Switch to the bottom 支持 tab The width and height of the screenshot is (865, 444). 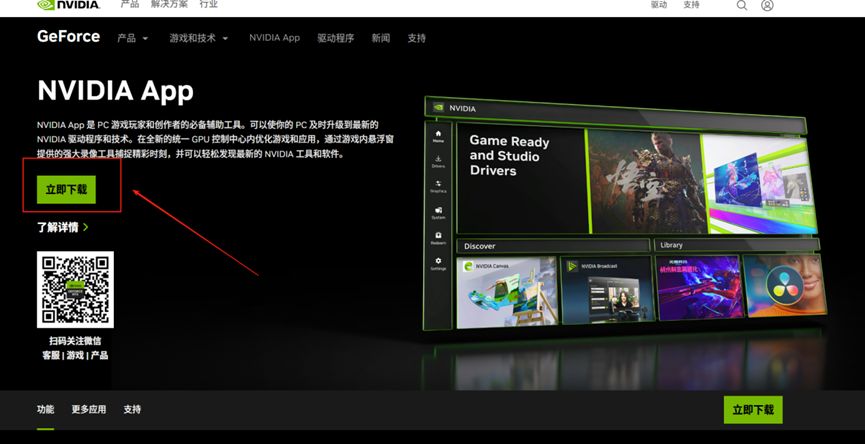point(132,409)
